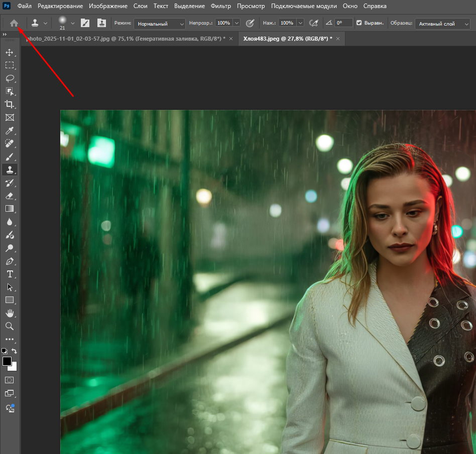Click the black foreground color swatch
Viewport: 476px width, 454px height.
coord(7,361)
